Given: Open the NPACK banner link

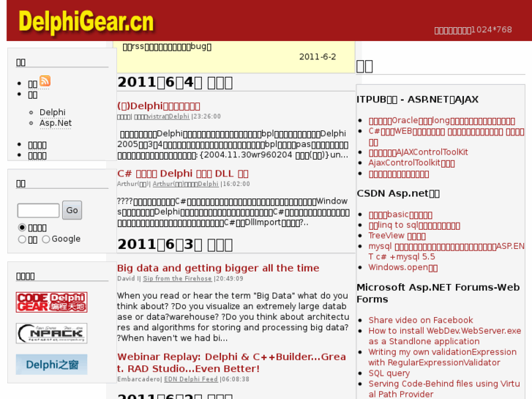Looking at the screenshot, I should [x=51, y=333].
